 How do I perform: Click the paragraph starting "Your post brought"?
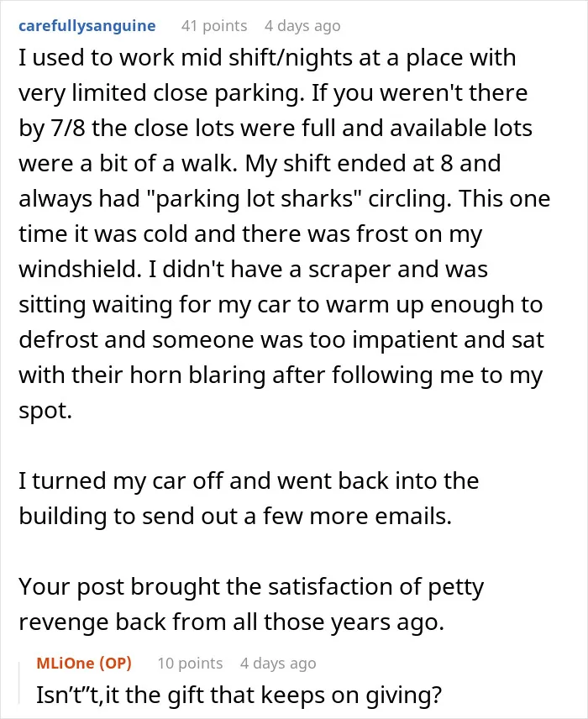[251, 605]
